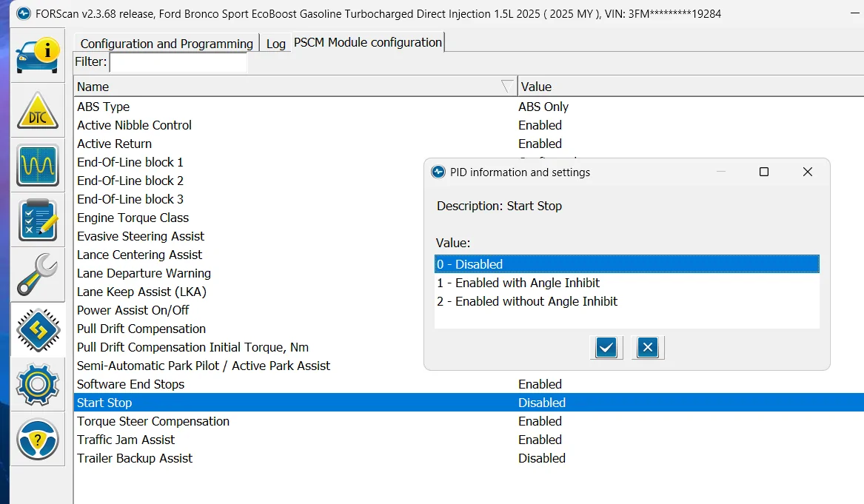Open the help section with question mark
This screenshot has width=864, height=504.
(x=37, y=440)
